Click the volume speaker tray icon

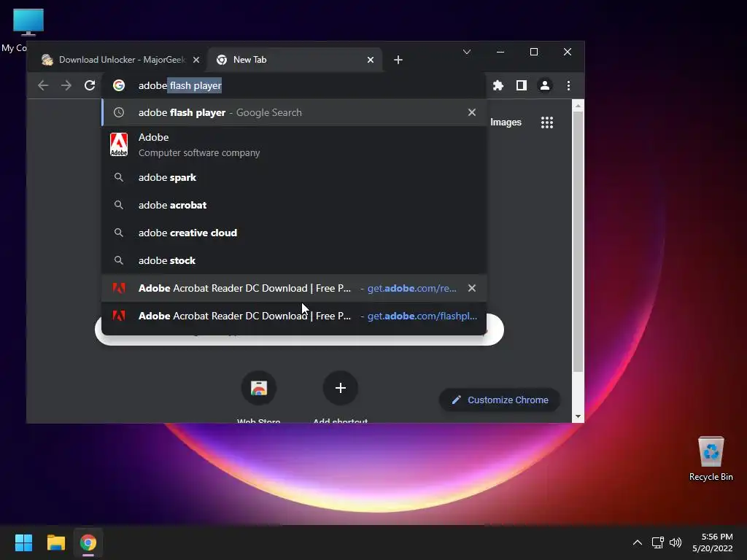tap(676, 542)
